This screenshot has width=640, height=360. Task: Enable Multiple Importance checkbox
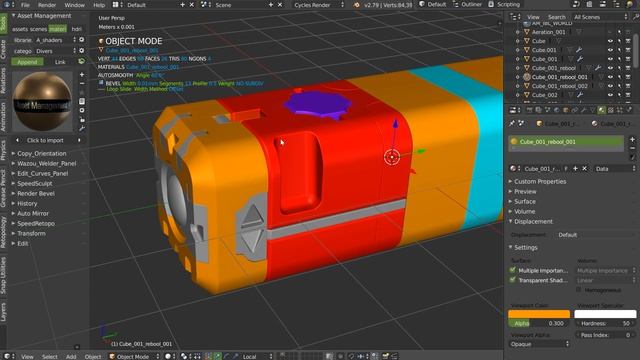coord(513,270)
